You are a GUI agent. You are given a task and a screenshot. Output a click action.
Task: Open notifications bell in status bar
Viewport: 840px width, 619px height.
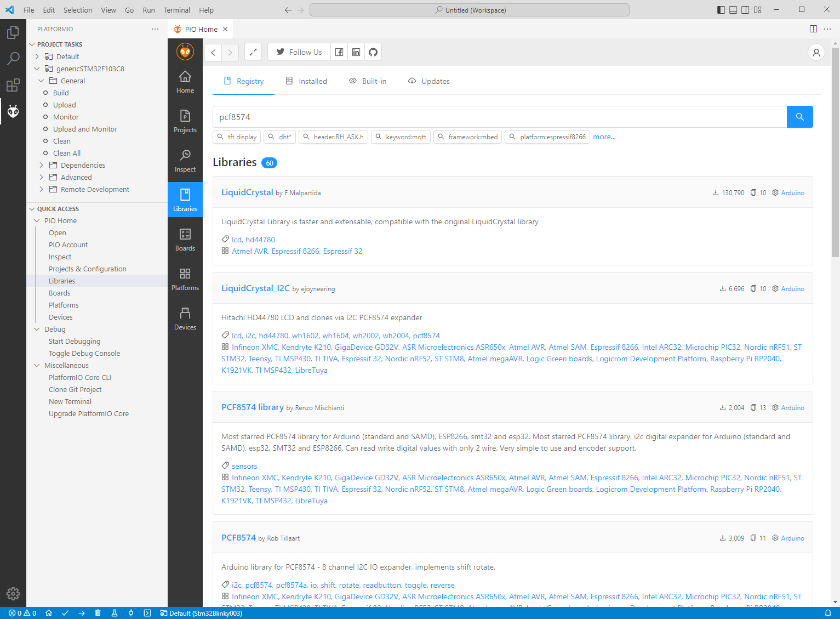(828, 613)
